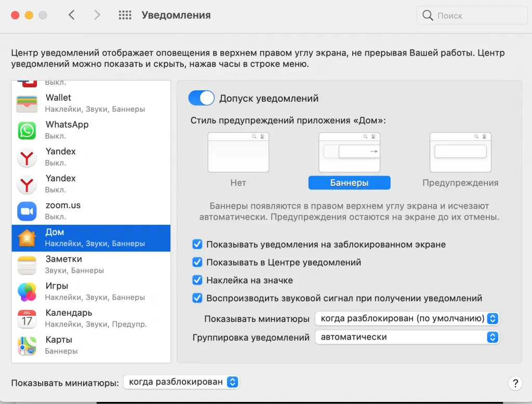Toggle the Допуск уведомлений switch off
The image size is (532, 404).
[x=201, y=98]
